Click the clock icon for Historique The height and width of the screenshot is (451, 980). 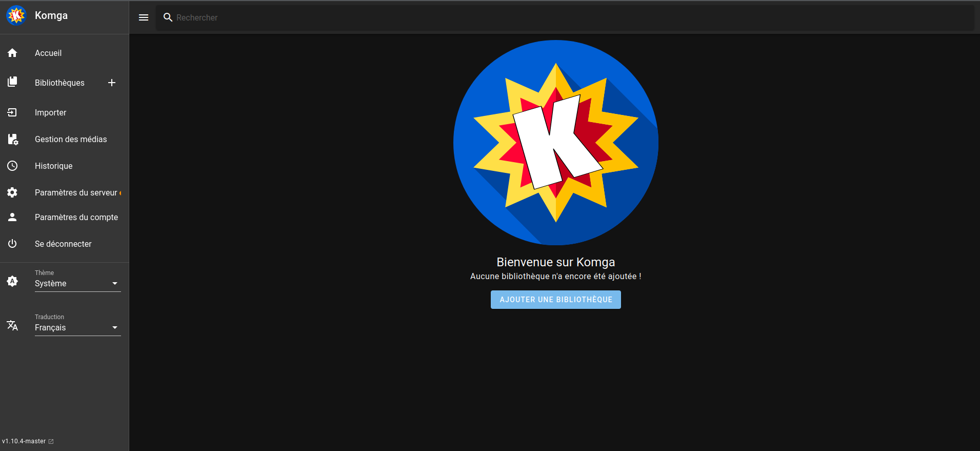tap(12, 166)
